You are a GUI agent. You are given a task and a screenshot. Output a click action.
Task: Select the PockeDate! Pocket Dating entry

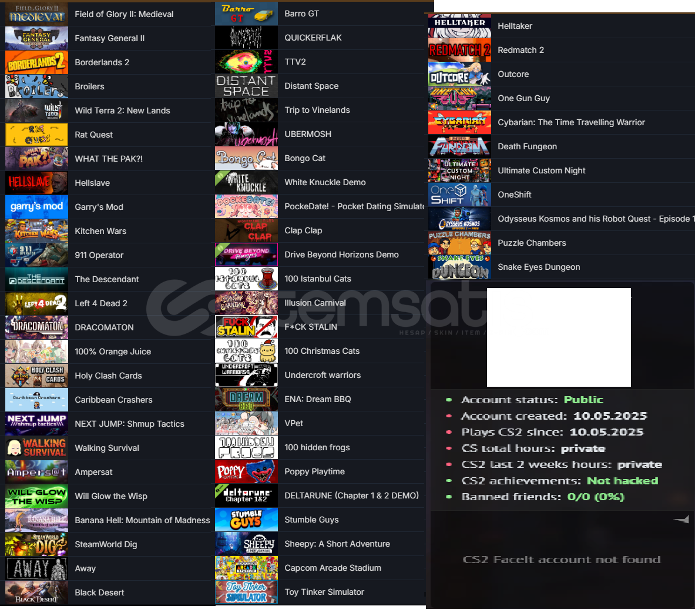click(x=355, y=206)
